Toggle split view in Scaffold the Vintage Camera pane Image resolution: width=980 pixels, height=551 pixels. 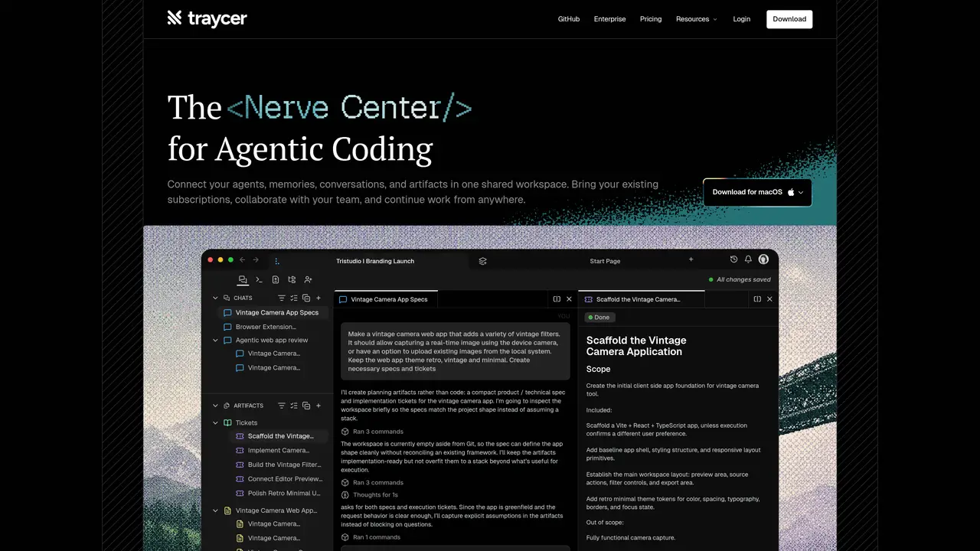click(757, 299)
